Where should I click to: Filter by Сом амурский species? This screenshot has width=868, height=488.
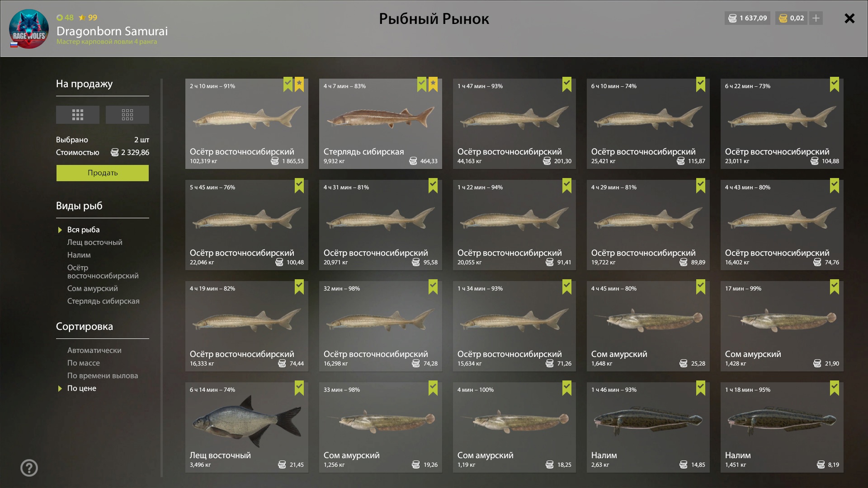93,288
